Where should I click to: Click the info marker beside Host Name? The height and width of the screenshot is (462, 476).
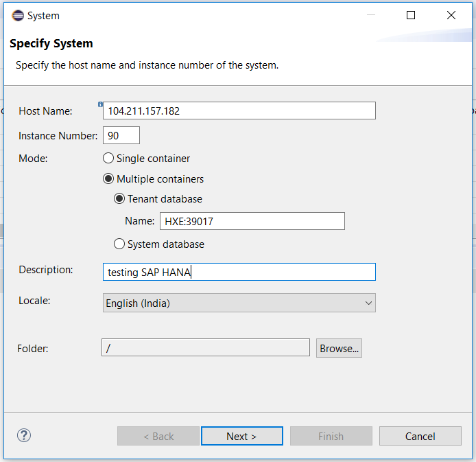click(x=100, y=104)
